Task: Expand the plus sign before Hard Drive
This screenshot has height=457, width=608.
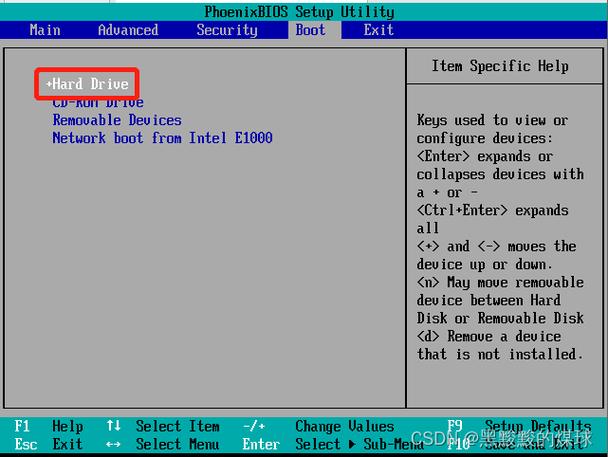Action: (x=49, y=84)
